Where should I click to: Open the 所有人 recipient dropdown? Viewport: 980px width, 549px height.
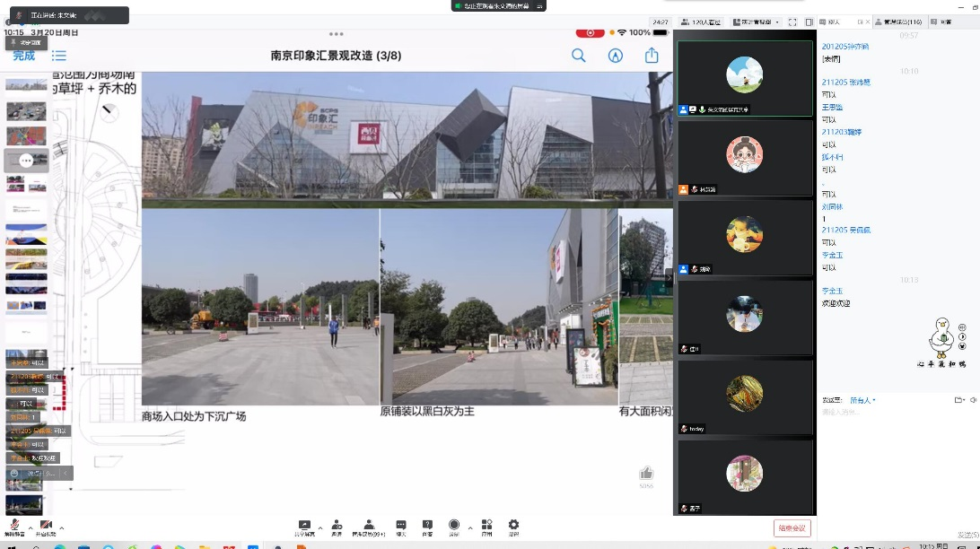[862, 400]
